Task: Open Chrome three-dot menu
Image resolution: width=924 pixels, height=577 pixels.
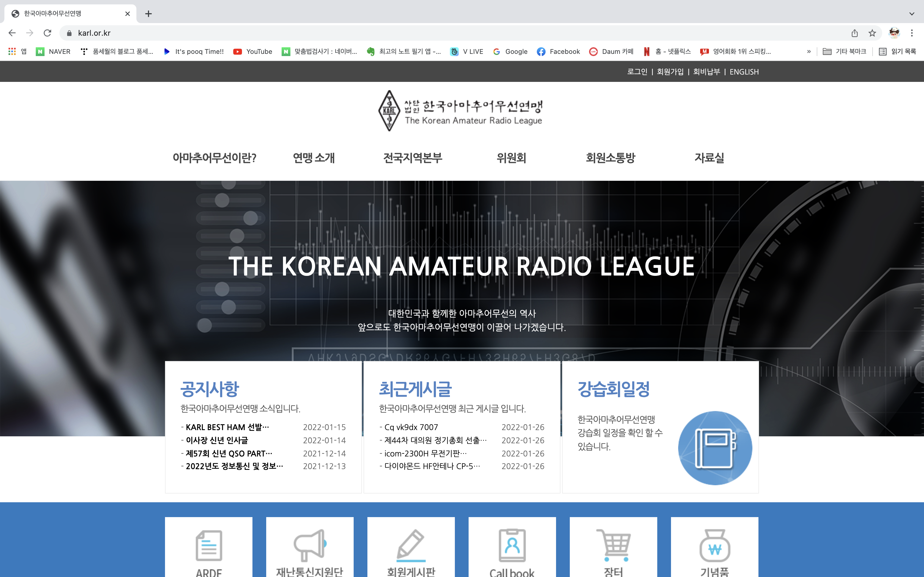Action: [912, 33]
